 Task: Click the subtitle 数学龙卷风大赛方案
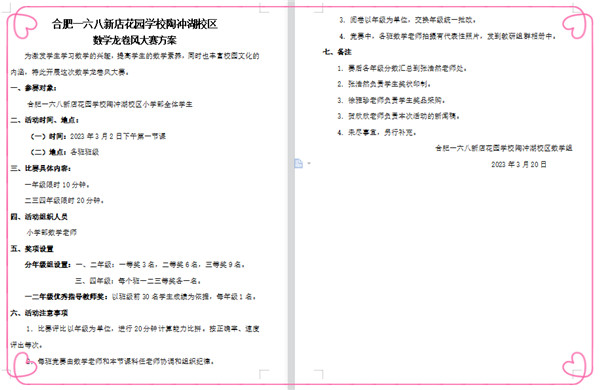pos(135,40)
